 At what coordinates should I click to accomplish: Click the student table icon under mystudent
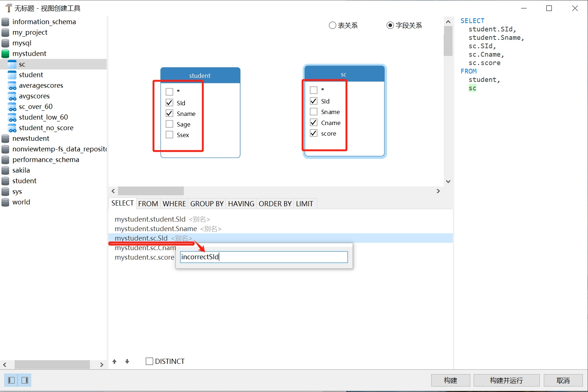(x=12, y=75)
